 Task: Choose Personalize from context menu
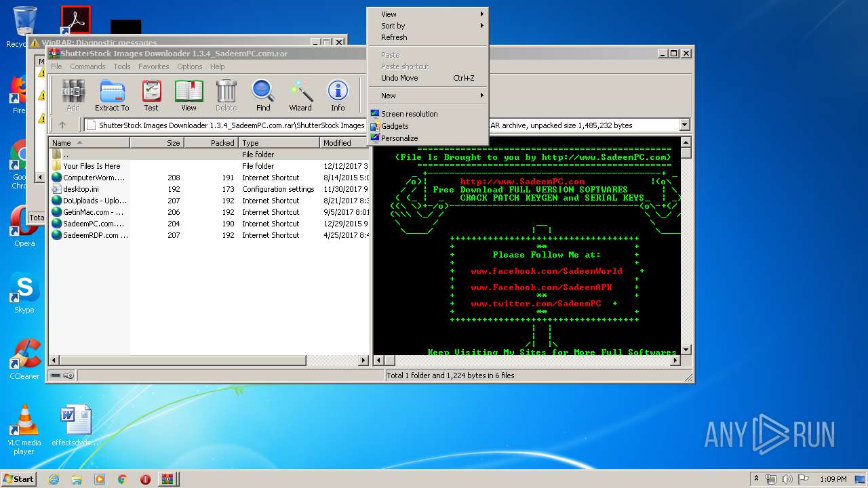tap(427, 138)
